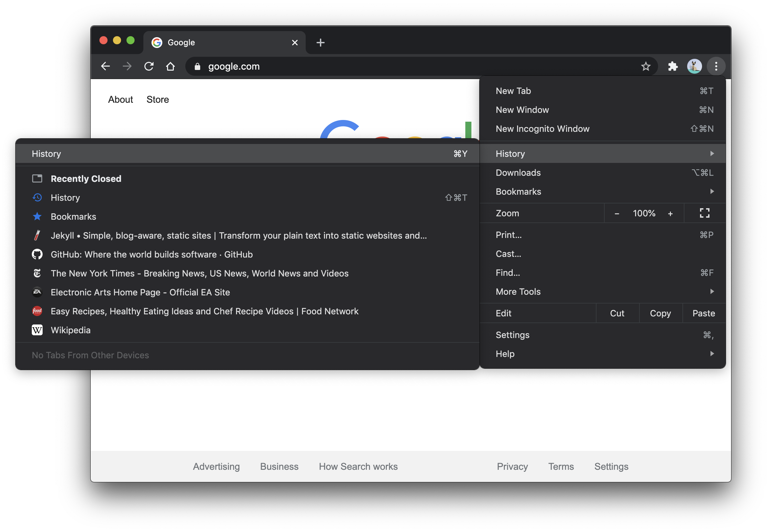Click Cut in the Edit row
Screen dimensions: 769x532
[x=617, y=313]
